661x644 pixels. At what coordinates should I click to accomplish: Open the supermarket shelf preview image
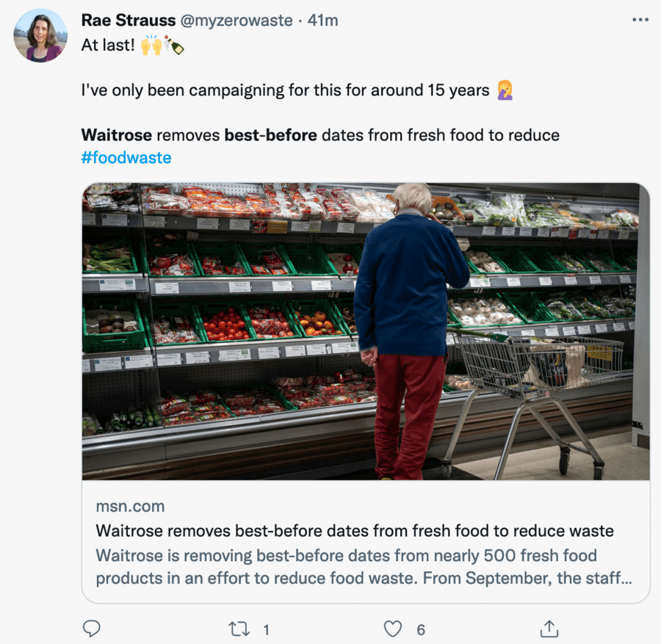tap(366, 331)
